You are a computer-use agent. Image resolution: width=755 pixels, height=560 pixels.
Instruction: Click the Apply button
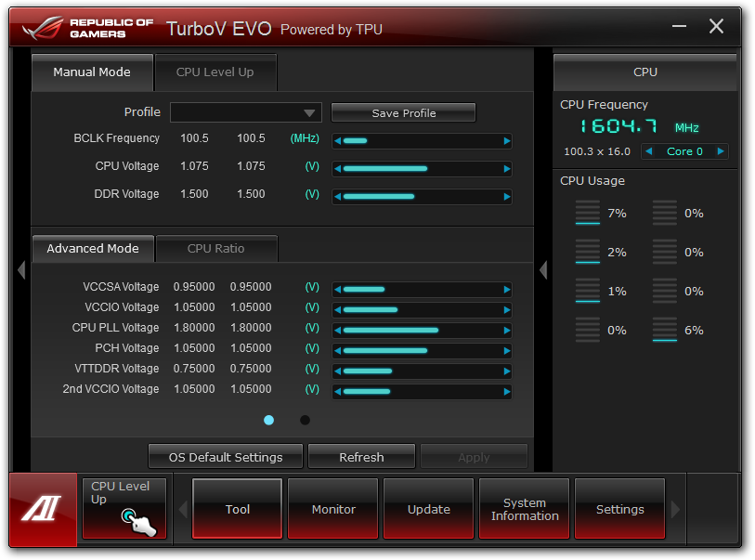click(474, 457)
